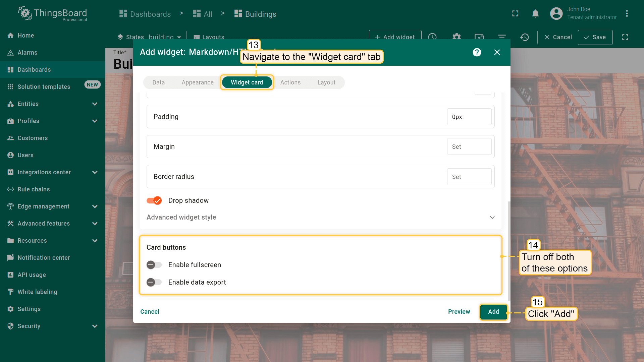The height and width of the screenshot is (362, 644).
Task: Open the three-dot user menu icon
Action: pyautogui.click(x=627, y=14)
